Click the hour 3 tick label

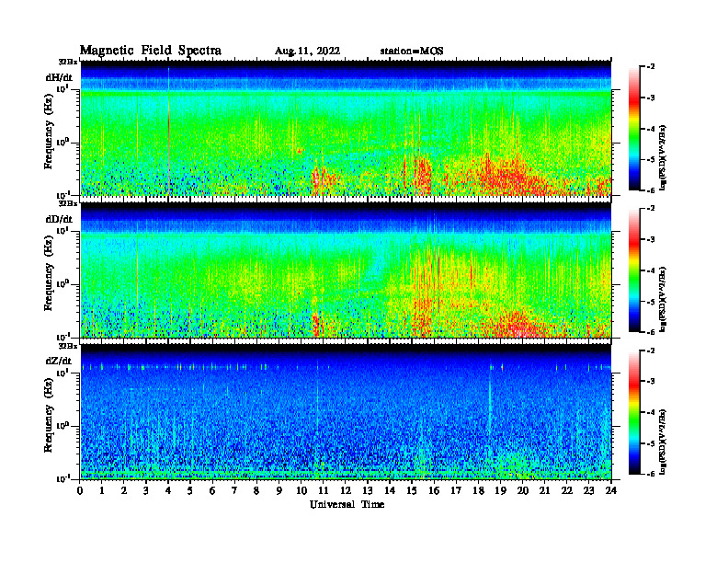(146, 491)
